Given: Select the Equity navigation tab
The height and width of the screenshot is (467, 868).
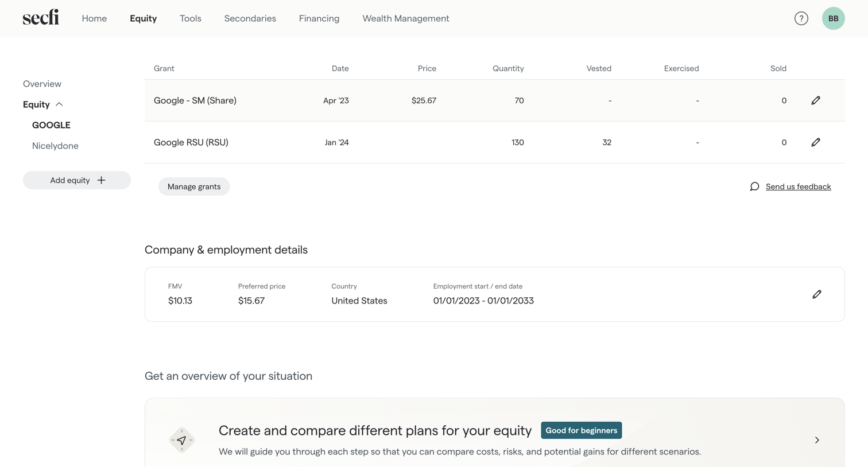Looking at the screenshot, I should (x=143, y=18).
